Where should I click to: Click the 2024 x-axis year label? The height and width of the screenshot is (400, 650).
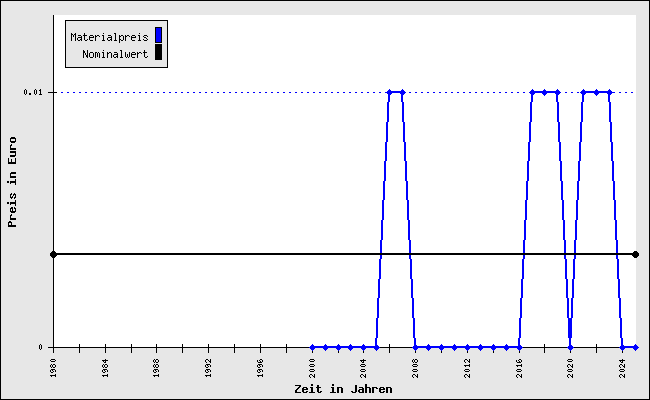[x=622, y=368]
